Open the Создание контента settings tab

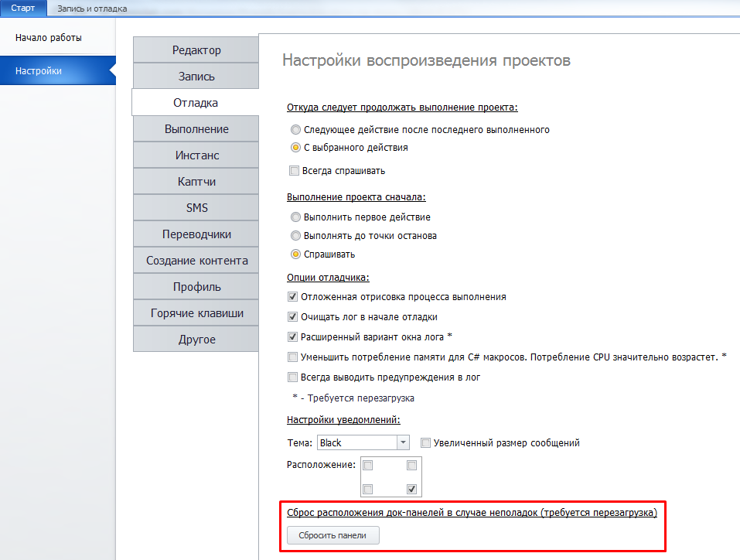pyautogui.click(x=196, y=261)
